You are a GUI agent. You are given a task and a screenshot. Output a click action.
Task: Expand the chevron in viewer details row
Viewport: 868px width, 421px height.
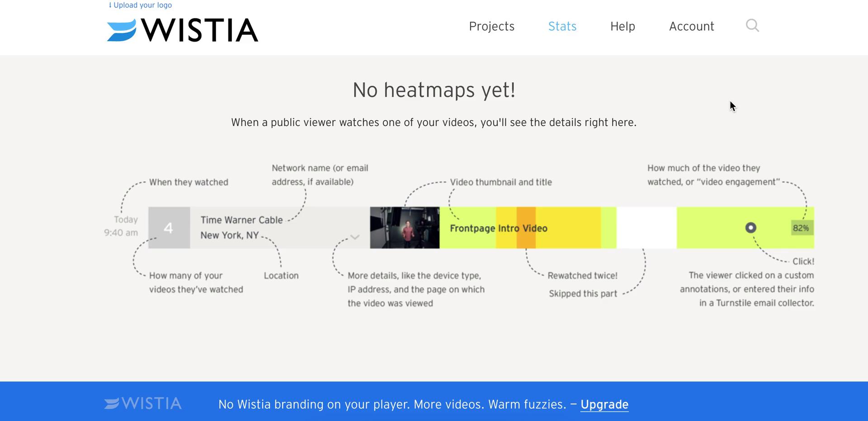(x=355, y=237)
